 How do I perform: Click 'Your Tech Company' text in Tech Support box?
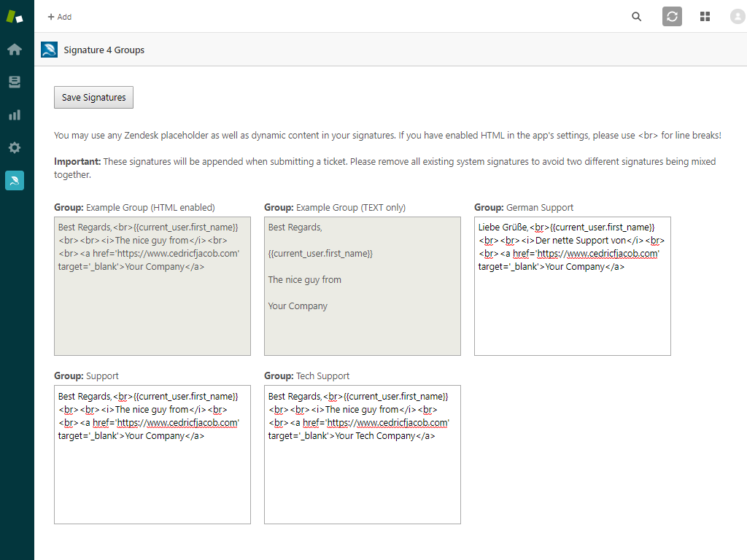[x=375, y=436]
